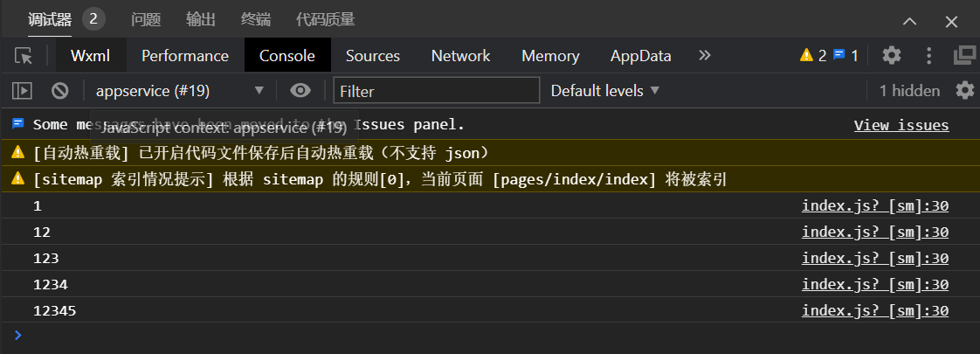980x354 pixels.
Task: Select the console log output 1234
Action: [x=51, y=285]
